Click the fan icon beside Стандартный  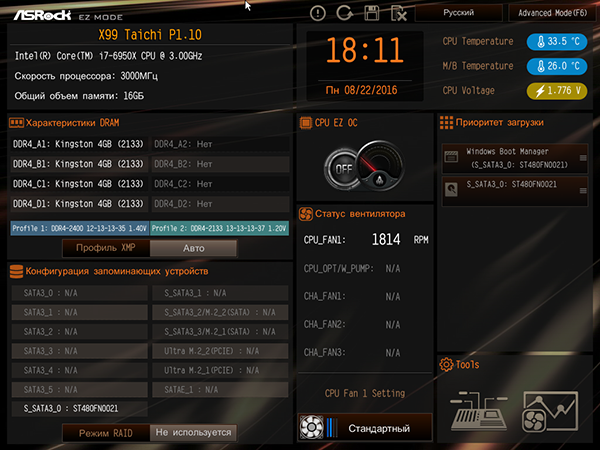(311, 427)
